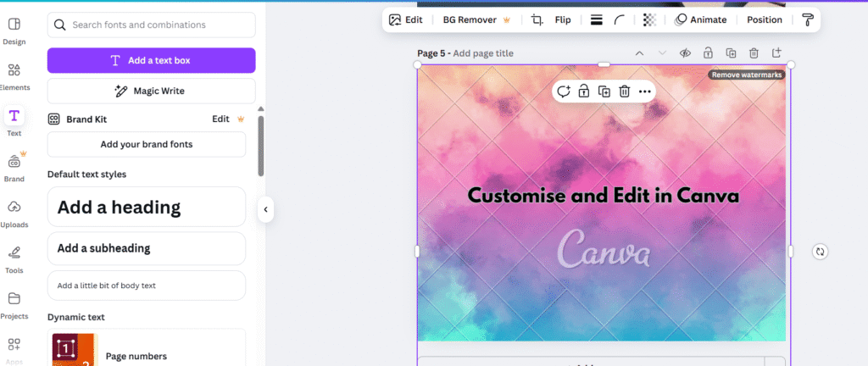Click the comment icon in floating toolbar
The height and width of the screenshot is (366, 868).
coord(564,91)
